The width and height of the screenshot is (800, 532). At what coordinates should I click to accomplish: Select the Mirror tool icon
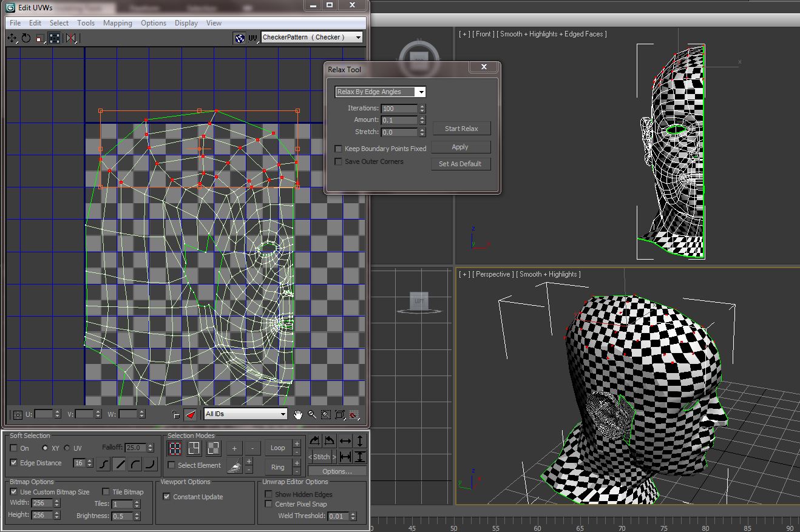[72, 38]
